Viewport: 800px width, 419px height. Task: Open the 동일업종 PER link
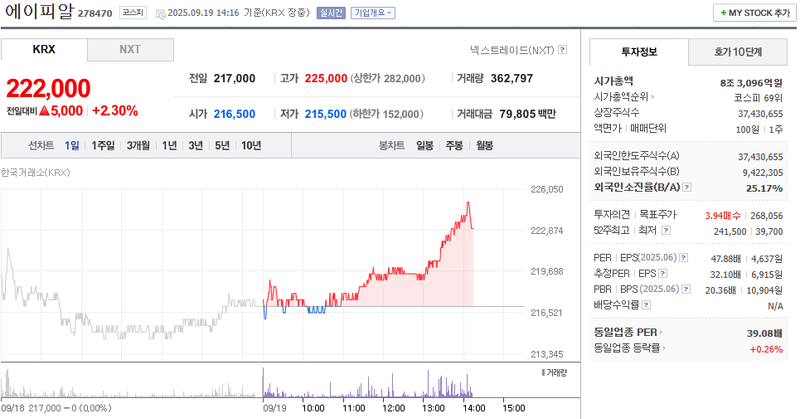point(628,332)
